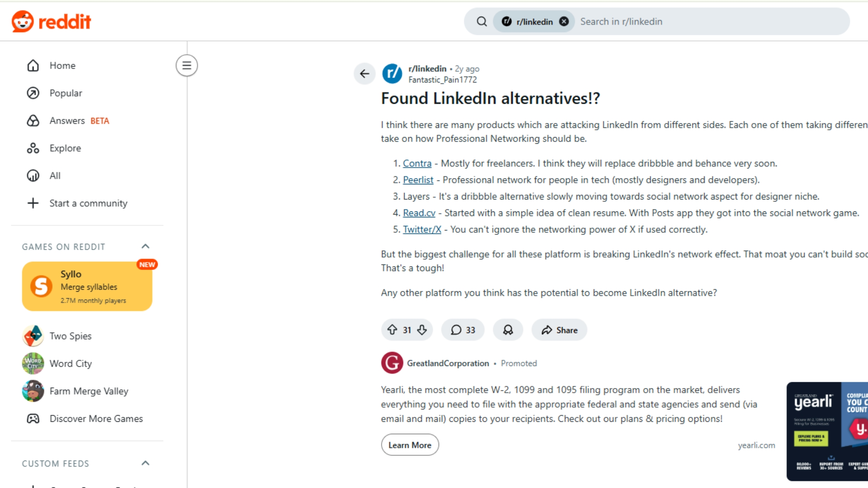The image size is (868, 488).
Task: Click the Share icon on the post
Action: pos(558,330)
